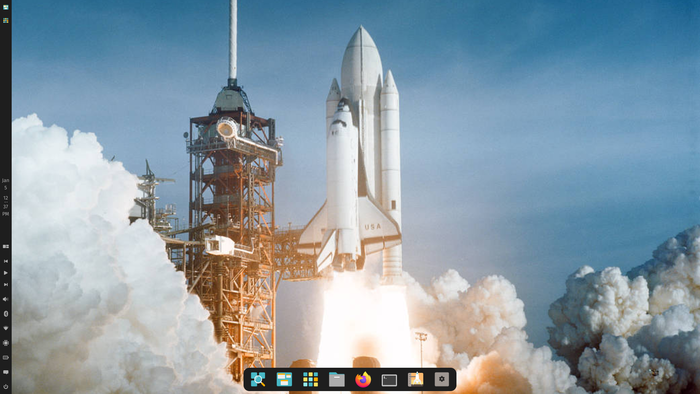Image resolution: width=700 pixels, height=394 pixels.
Task: Open the Settings gear app in dock
Action: (442, 380)
